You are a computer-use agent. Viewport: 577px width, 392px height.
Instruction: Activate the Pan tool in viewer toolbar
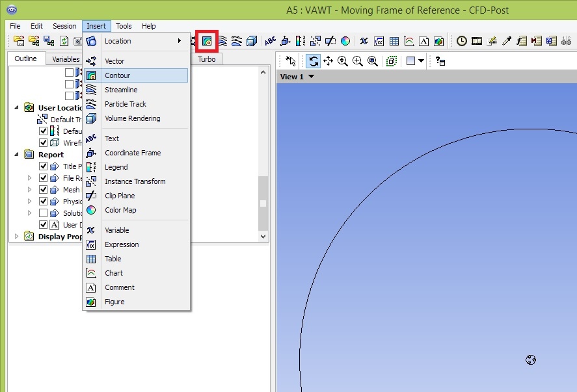point(328,61)
